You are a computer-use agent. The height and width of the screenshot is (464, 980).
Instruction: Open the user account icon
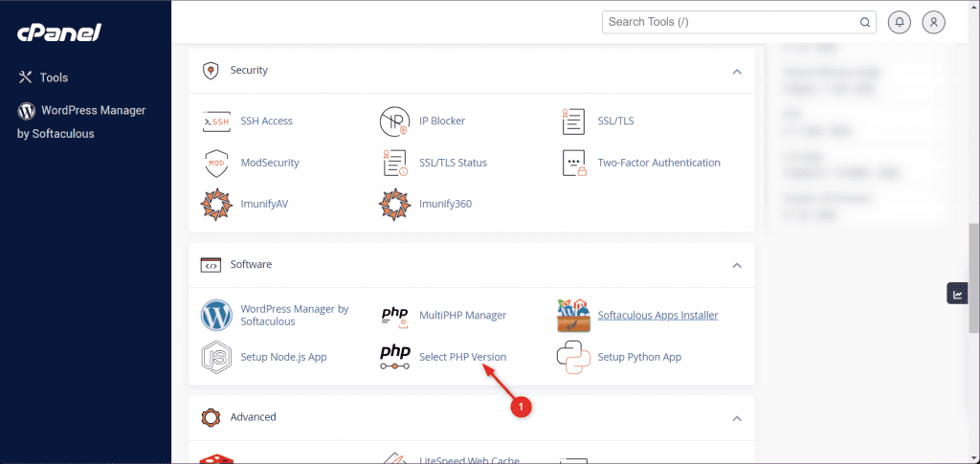(x=933, y=22)
